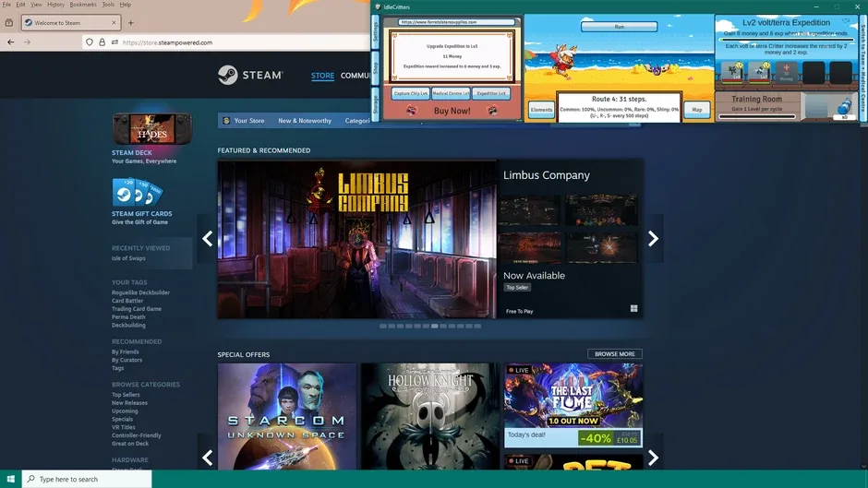Image resolution: width=868 pixels, height=488 pixels.
Task: Click the Windows taskbar search box
Action: (87, 479)
